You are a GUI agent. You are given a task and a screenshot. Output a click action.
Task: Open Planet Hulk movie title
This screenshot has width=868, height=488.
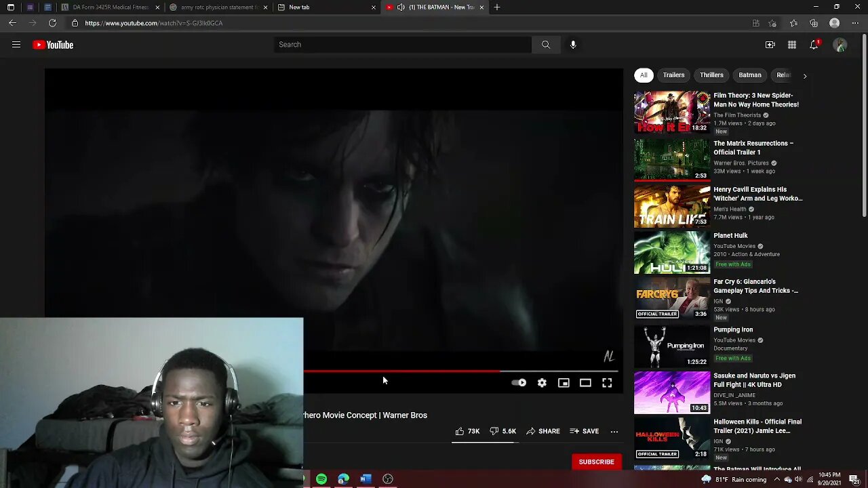point(730,236)
